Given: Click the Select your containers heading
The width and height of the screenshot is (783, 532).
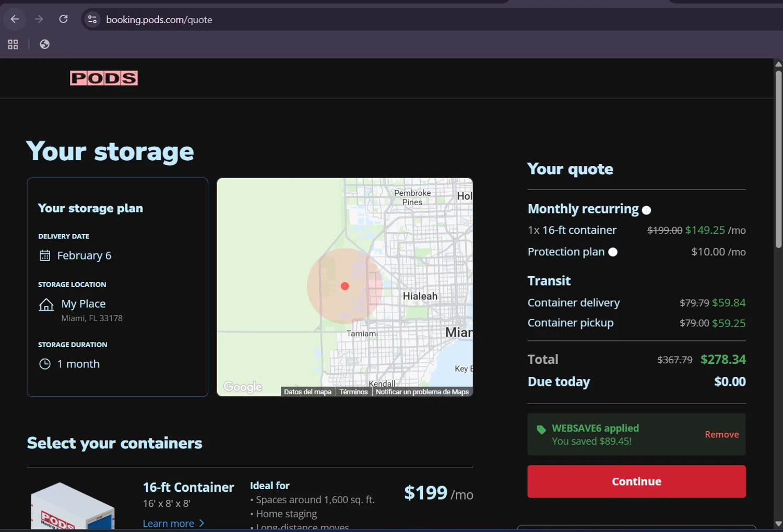Looking at the screenshot, I should point(114,443).
